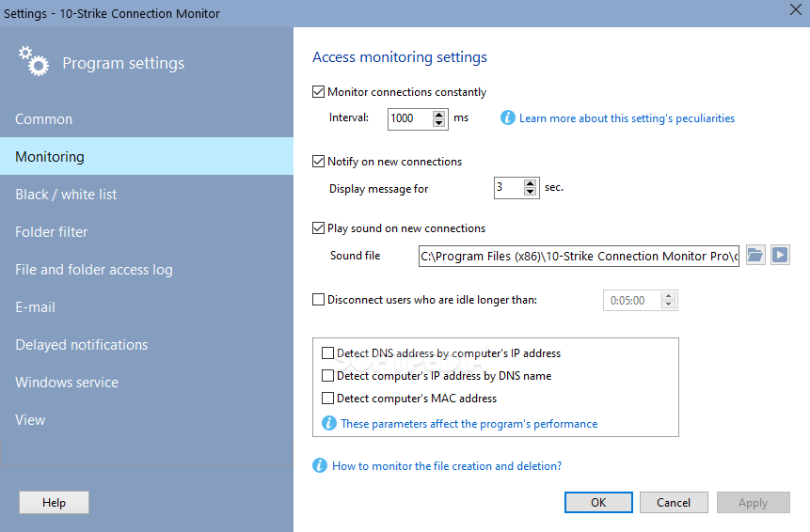Go to Black / white list settings
810x532 pixels.
147,194
